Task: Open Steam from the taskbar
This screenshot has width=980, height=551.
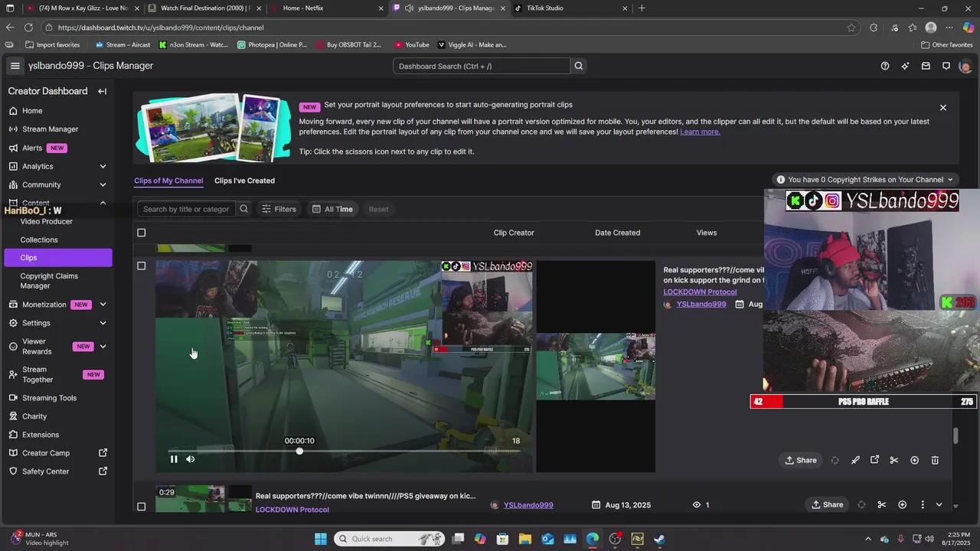Action: (659, 539)
